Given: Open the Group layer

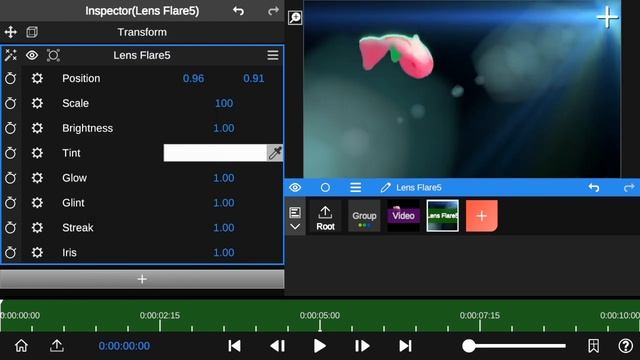Looking at the screenshot, I should click(364, 216).
